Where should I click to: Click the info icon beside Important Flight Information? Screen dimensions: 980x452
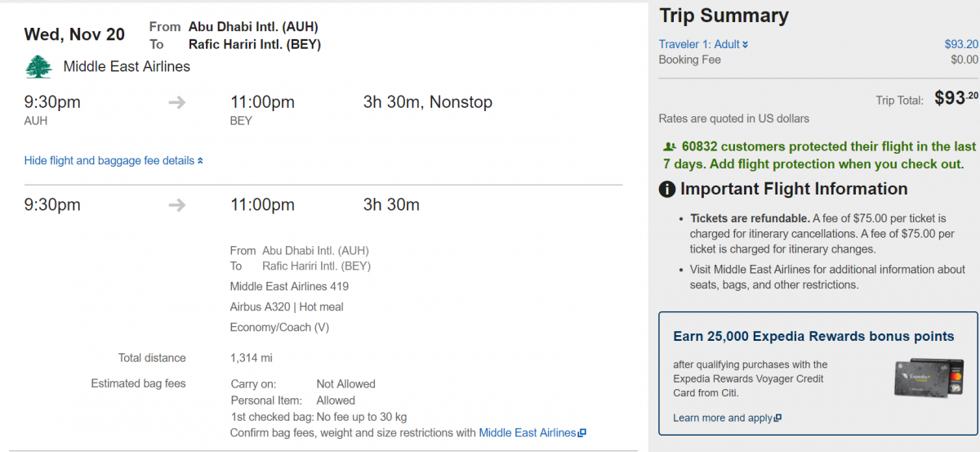[667, 190]
